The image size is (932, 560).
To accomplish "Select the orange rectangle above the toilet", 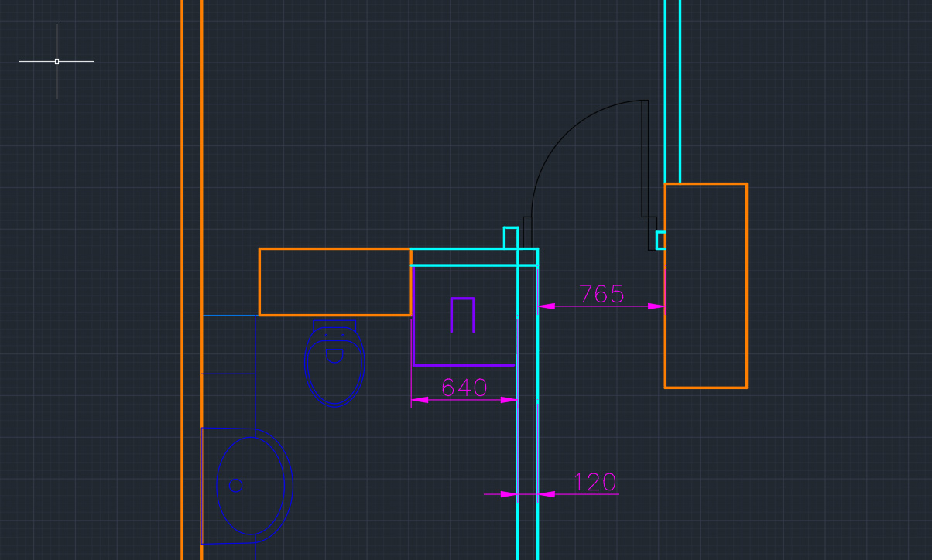I will (x=334, y=282).
